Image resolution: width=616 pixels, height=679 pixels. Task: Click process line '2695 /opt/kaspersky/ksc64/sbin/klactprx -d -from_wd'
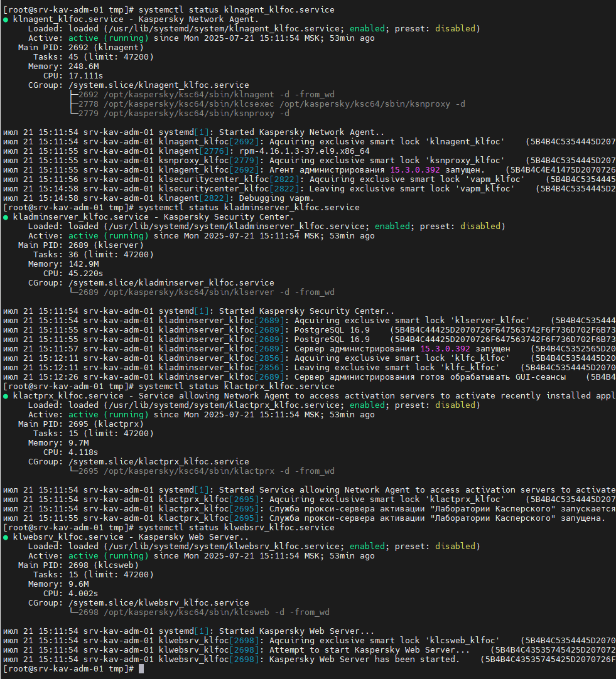tap(206, 471)
